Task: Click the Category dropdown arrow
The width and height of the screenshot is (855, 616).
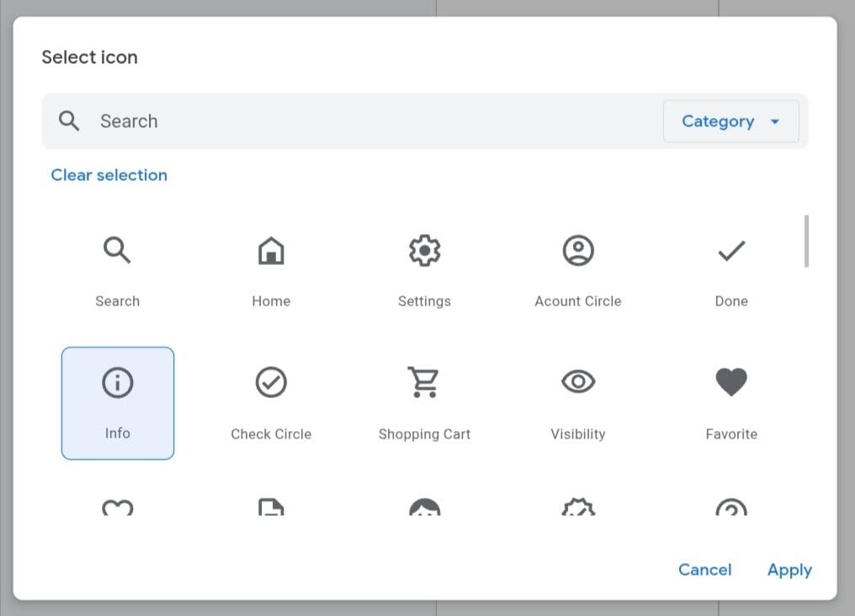Action: (x=775, y=122)
